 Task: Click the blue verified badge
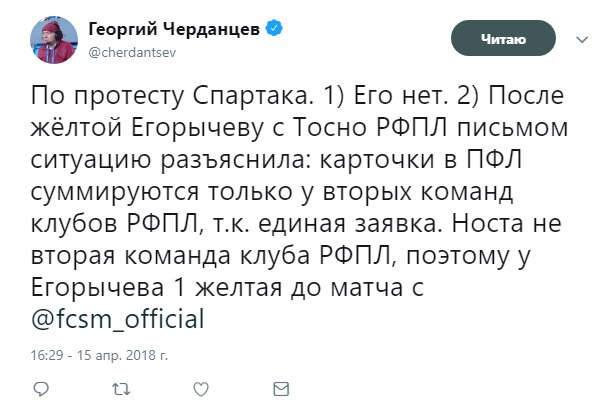[273, 30]
